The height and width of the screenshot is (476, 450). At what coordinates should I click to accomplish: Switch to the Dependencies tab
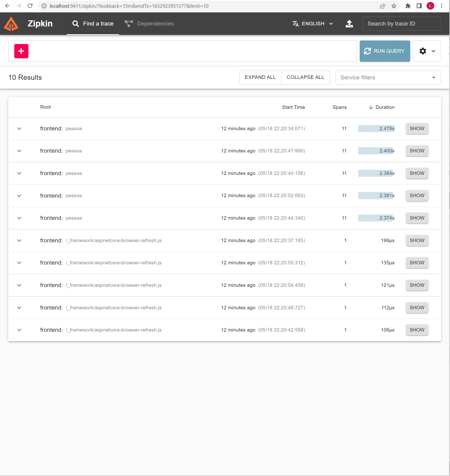tap(149, 24)
